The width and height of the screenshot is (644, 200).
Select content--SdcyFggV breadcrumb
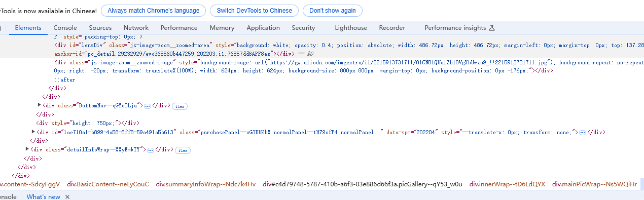tap(30, 184)
